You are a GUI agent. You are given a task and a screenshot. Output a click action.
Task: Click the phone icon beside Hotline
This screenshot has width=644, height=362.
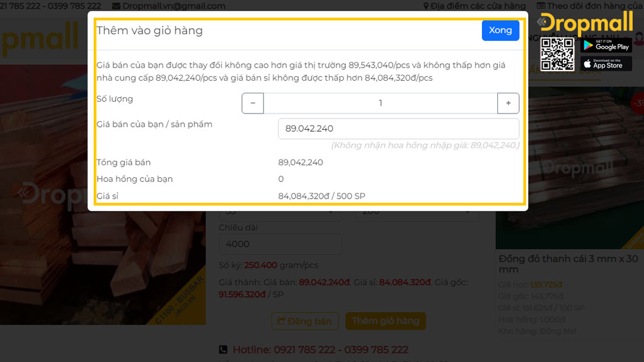(x=223, y=349)
